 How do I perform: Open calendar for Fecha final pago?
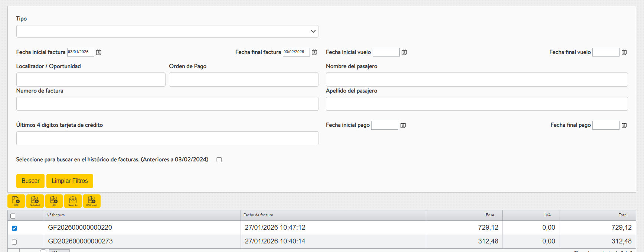(624, 125)
